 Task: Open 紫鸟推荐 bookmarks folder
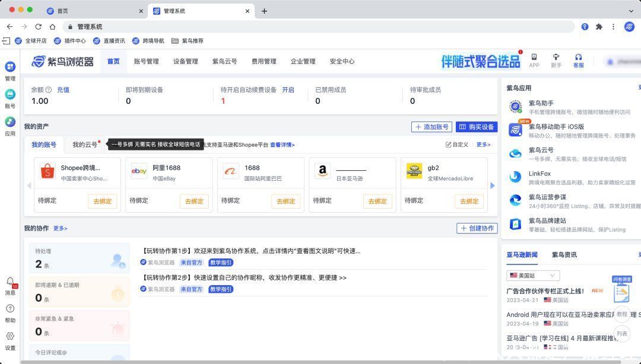[x=187, y=41]
